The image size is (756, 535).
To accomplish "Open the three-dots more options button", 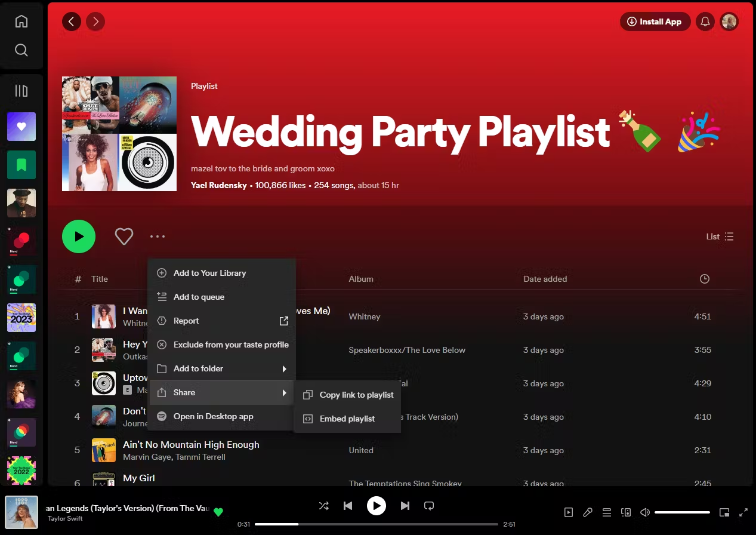I will pyautogui.click(x=158, y=236).
